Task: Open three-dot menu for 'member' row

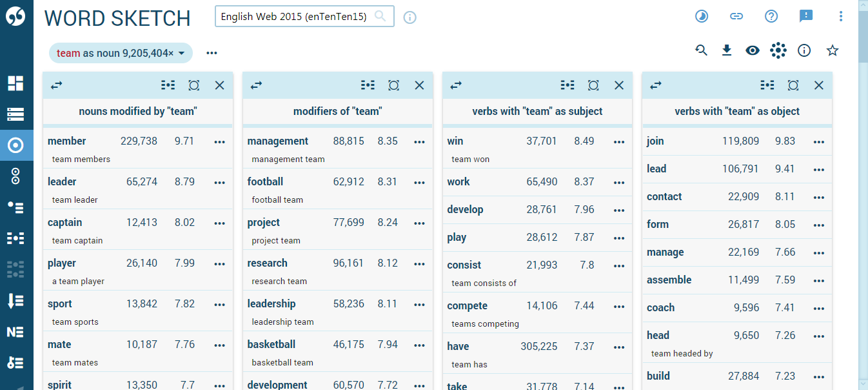Action: coord(219,142)
